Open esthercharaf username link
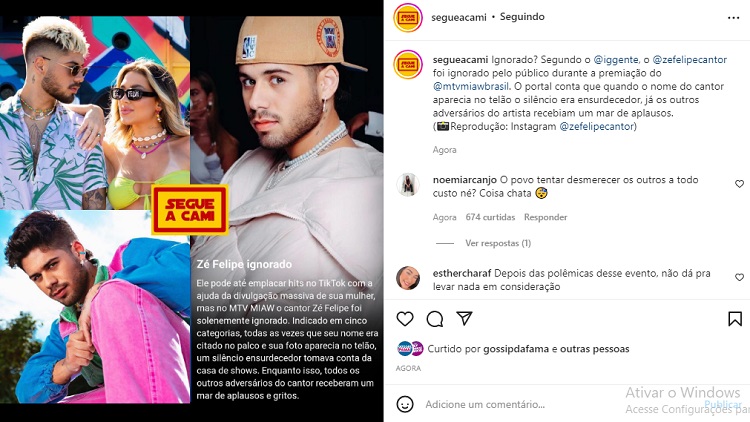Viewport: 750px width, 422px height. (x=462, y=273)
